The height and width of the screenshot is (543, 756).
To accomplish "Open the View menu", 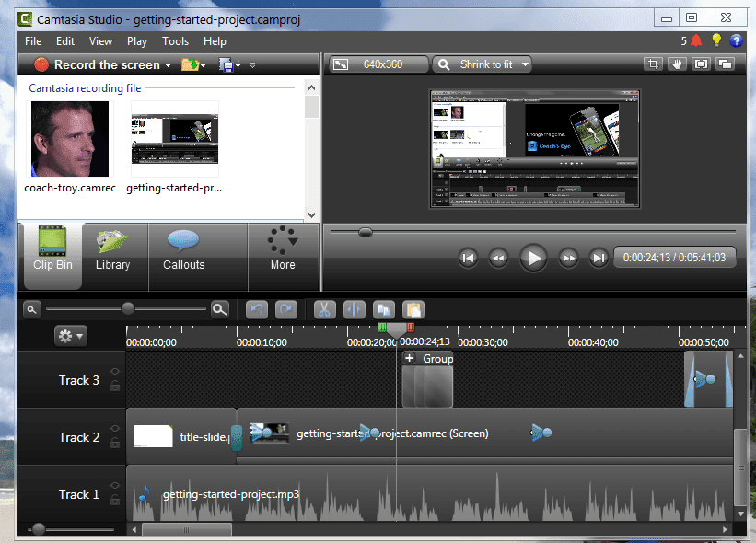I will 100,41.
